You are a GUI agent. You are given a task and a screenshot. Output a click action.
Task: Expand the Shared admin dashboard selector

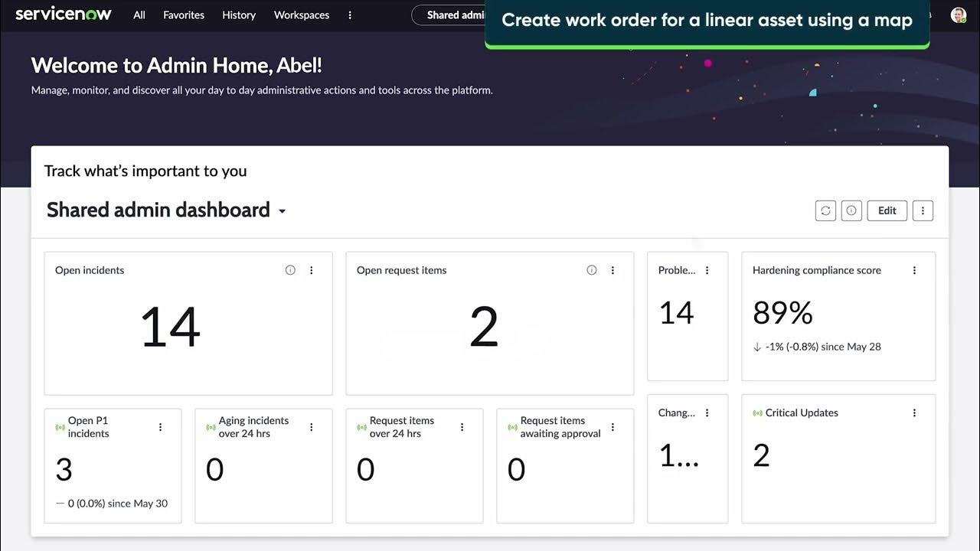[x=282, y=210]
